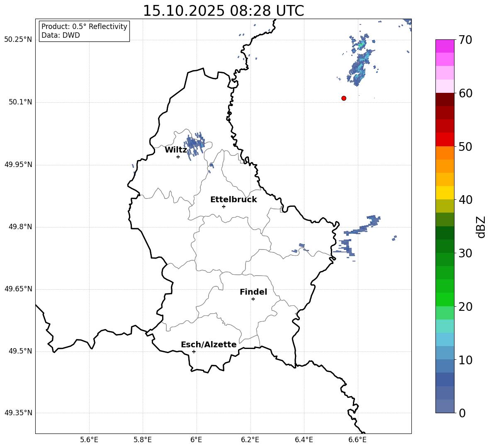Click the 50.1°N latitude label
This screenshot has width=491, height=448.
tap(20, 102)
